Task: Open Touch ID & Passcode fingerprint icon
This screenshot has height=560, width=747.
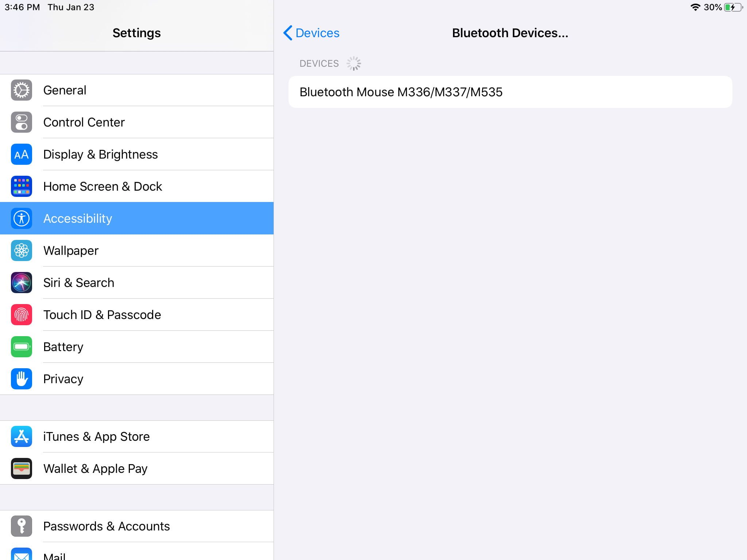Action: [21, 315]
